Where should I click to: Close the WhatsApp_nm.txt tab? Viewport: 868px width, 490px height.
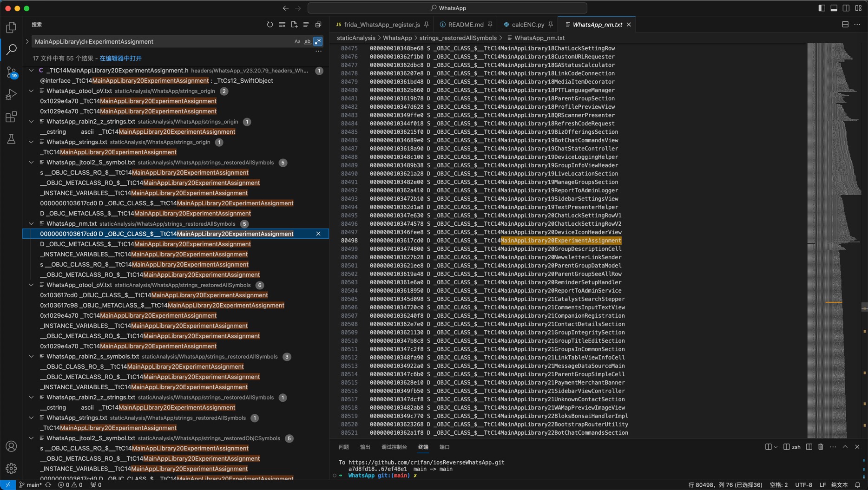tap(629, 25)
